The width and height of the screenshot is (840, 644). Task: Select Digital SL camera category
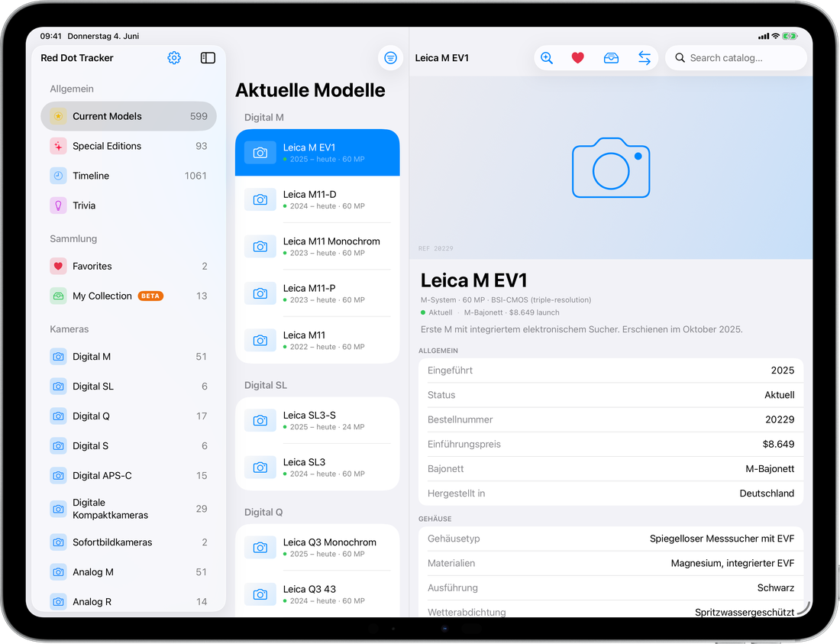(128, 387)
